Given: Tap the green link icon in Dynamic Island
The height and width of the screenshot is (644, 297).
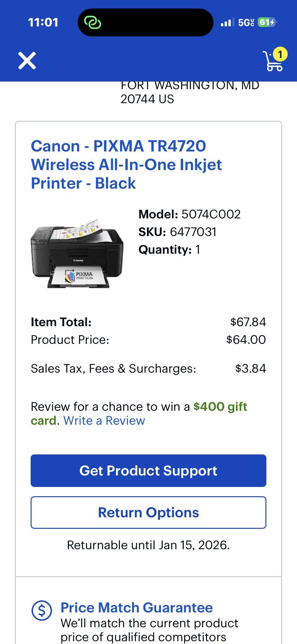Looking at the screenshot, I should click(93, 23).
